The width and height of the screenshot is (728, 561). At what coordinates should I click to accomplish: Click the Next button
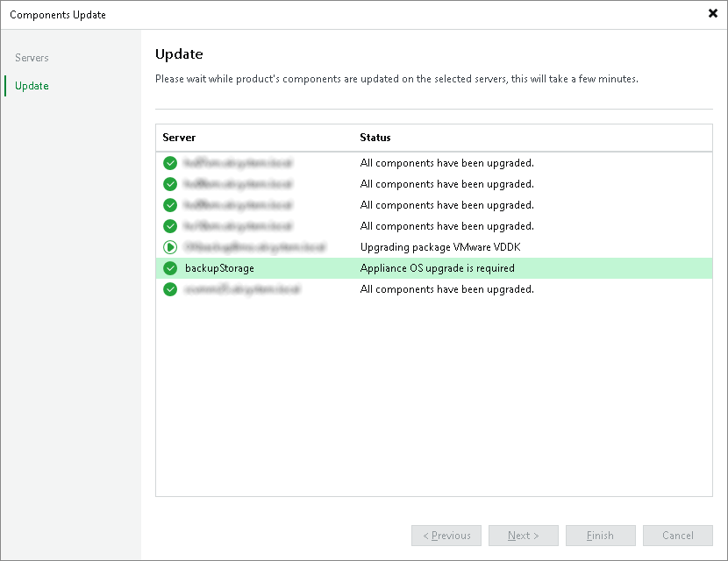pos(524,536)
